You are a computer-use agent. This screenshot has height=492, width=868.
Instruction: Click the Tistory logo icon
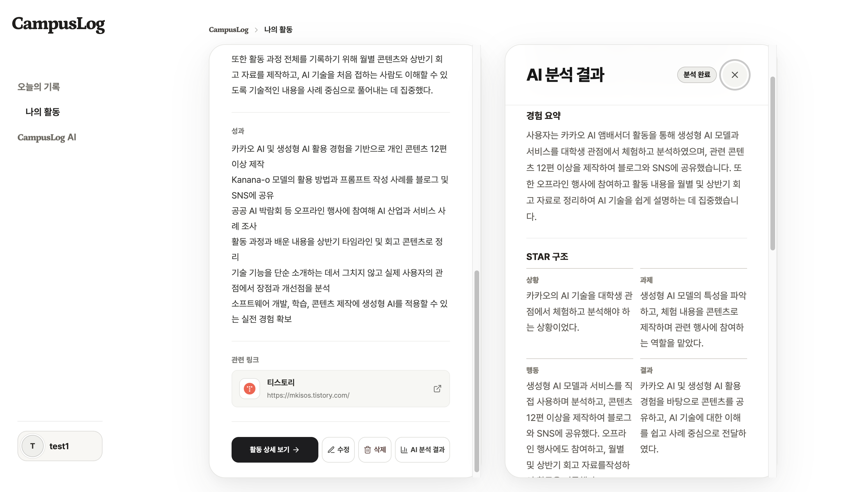249,389
